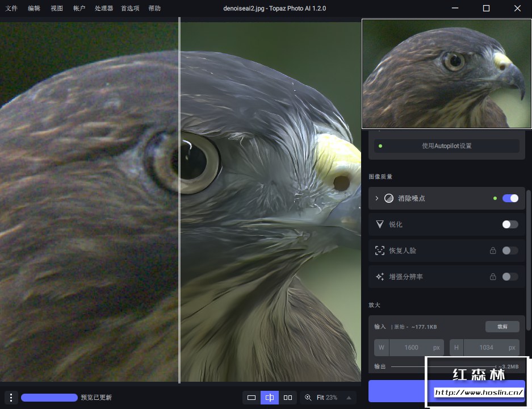Click the 裁剪 (Crop) button

(502, 327)
